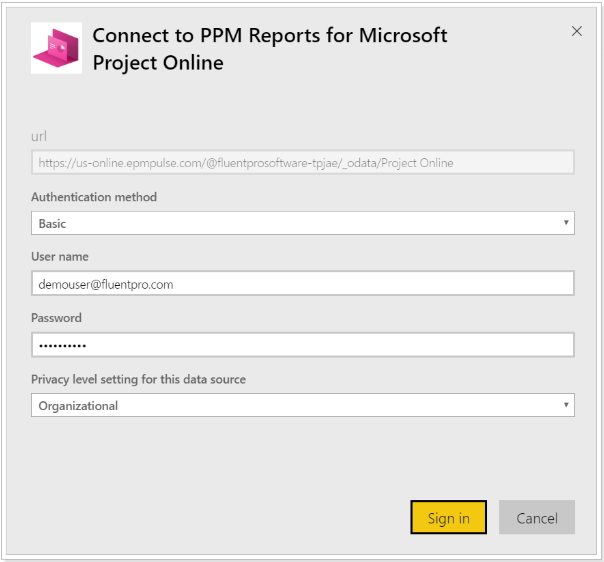Click the demouser@fluentpro.com text
The height and width of the screenshot is (562, 604).
point(106,284)
